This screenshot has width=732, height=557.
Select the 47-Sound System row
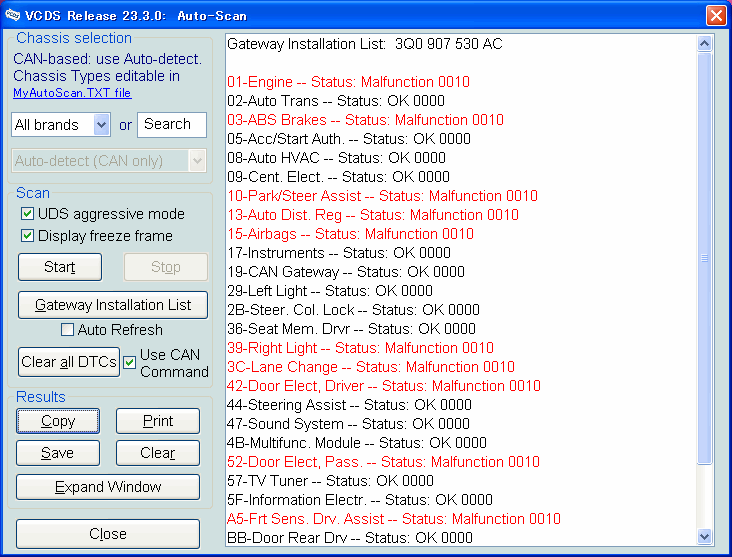348,424
